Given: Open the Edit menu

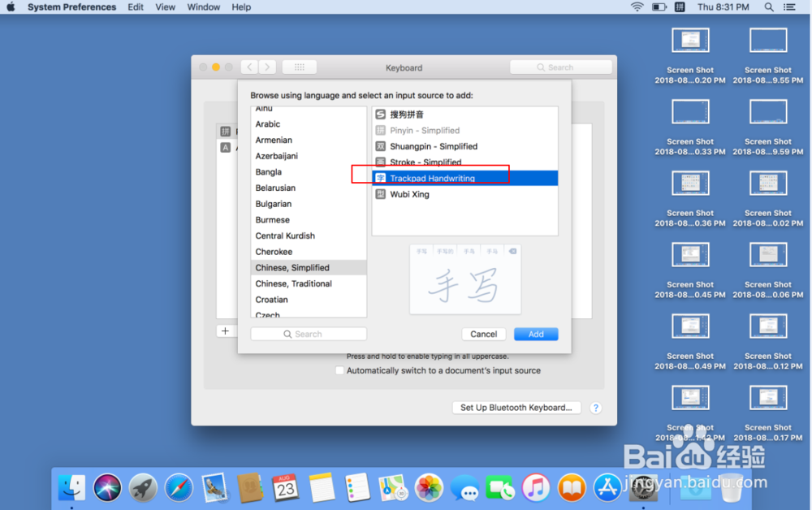Looking at the screenshot, I should (136, 6).
